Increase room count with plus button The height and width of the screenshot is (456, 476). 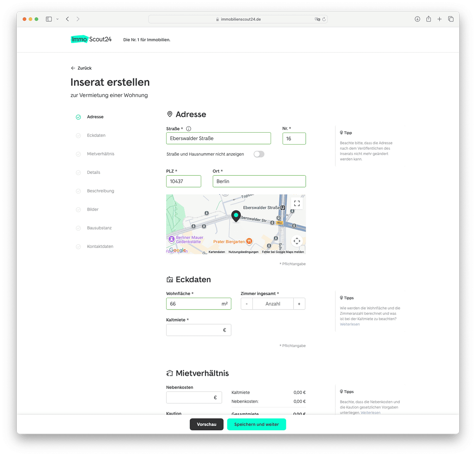[299, 304]
